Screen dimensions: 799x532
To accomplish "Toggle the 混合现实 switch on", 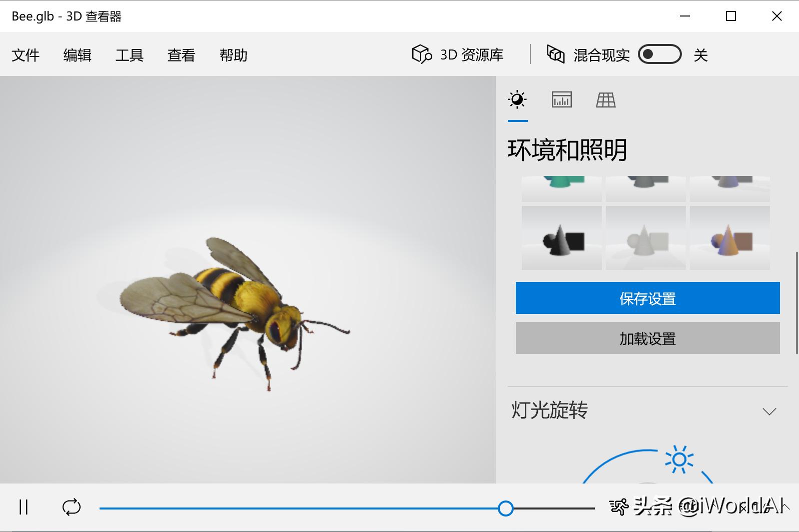I will pos(660,54).
